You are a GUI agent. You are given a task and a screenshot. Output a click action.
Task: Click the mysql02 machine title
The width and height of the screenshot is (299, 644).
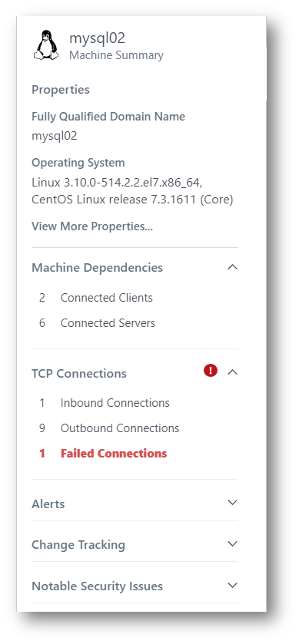pyautogui.click(x=97, y=38)
